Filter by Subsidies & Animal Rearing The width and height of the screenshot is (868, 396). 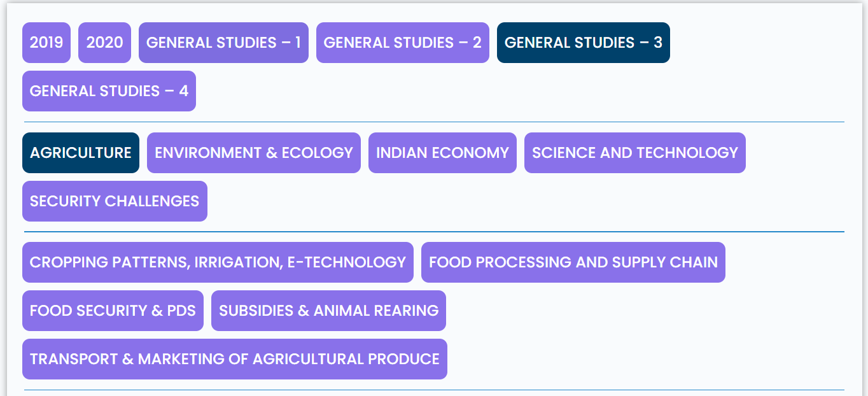328,311
